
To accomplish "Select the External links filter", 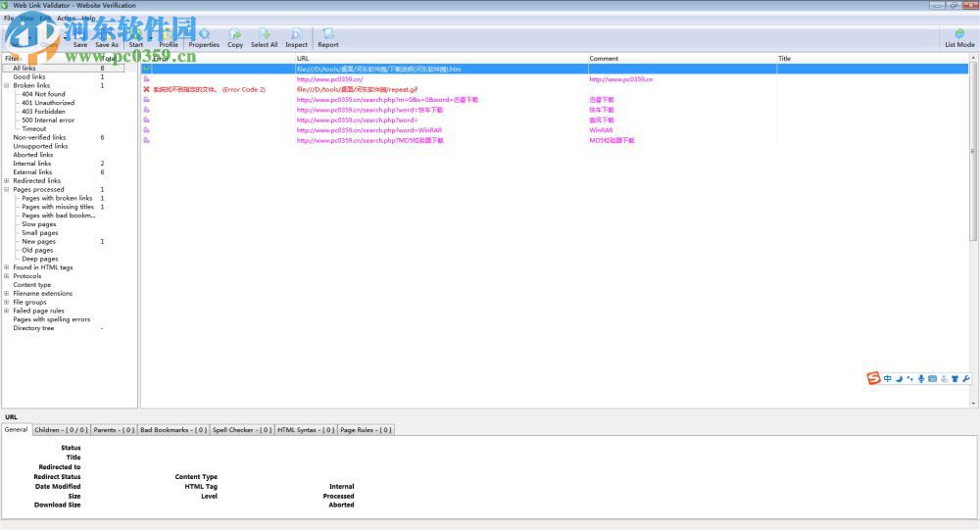I will coord(32,171).
